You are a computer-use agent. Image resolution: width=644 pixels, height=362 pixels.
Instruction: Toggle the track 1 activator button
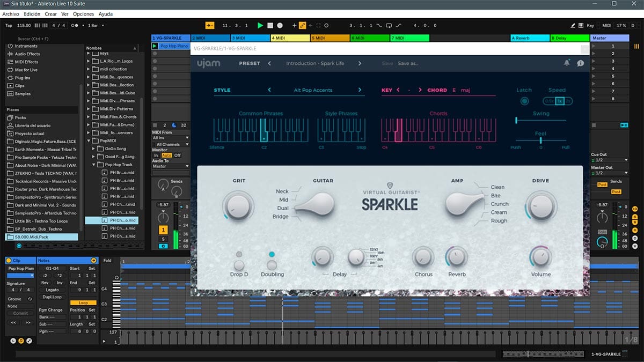(163, 230)
